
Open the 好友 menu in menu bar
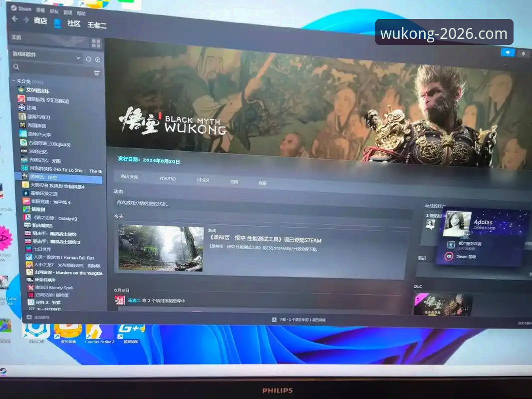point(54,10)
